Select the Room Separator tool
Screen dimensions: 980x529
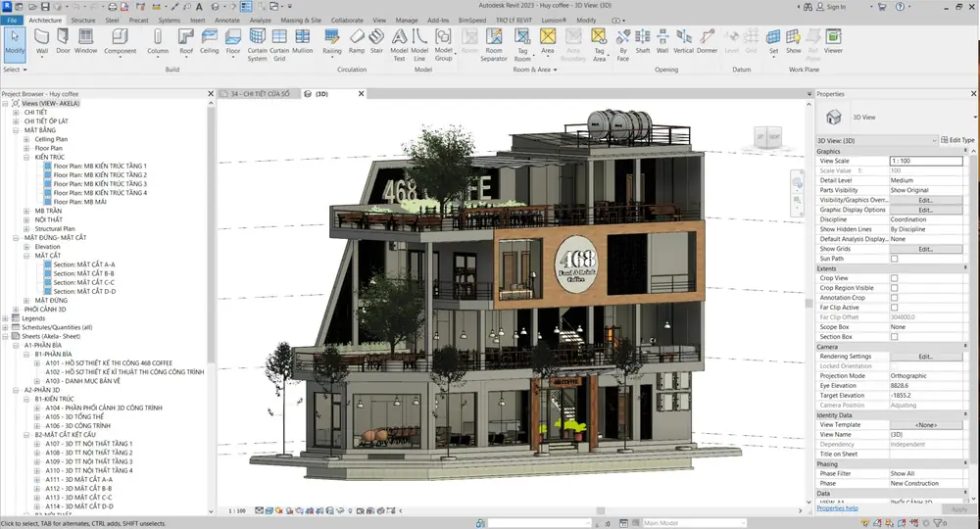pos(494,45)
